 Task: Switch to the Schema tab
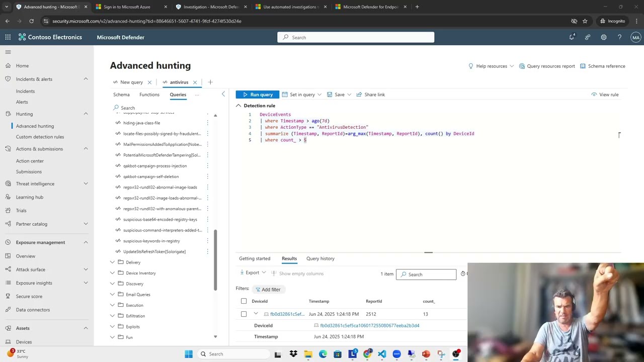(x=121, y=95)
